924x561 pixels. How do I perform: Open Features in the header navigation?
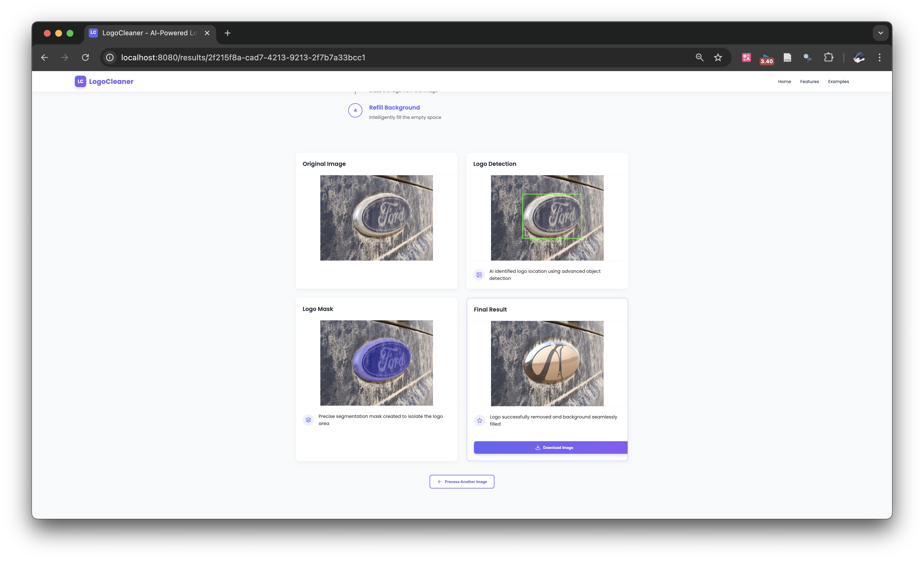(x=809, y=81)
